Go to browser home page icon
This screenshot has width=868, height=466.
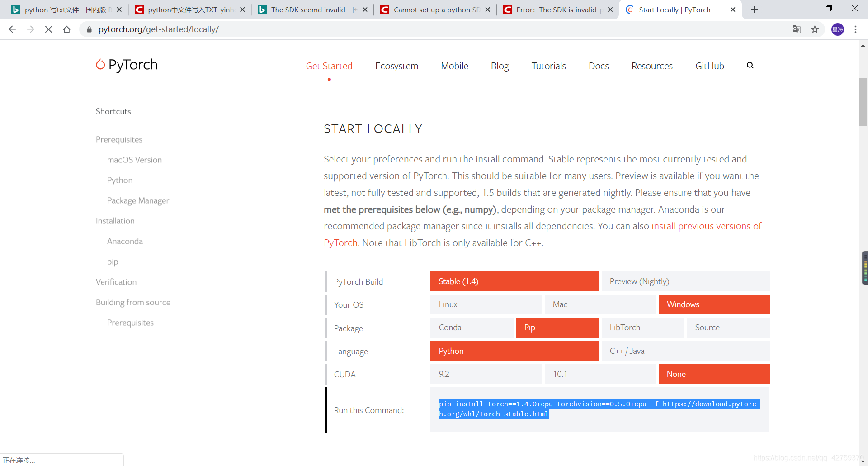point(66,29)
